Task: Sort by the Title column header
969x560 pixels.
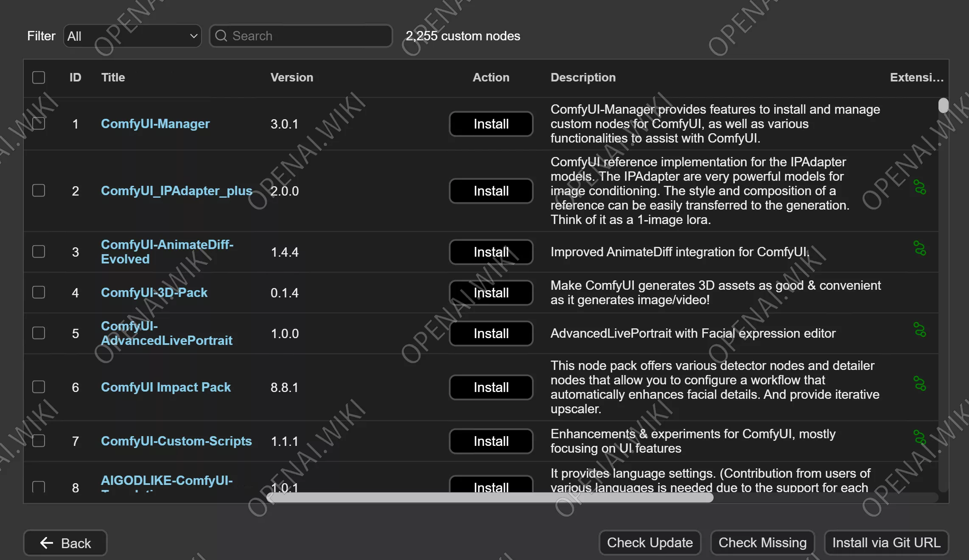Action: 113,77
